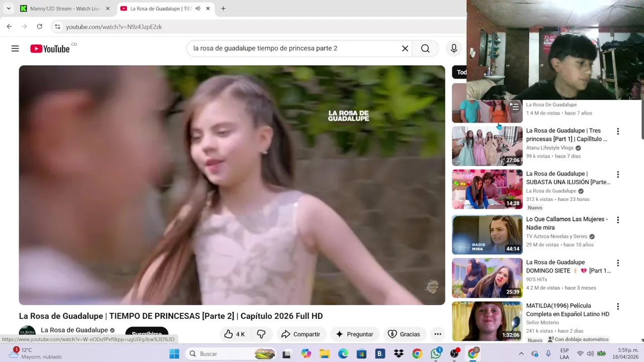Open the YouTube hamburger guide menu
Image resolution: width=644 pixels, height=362 pixels.
[x=15, y=49]
